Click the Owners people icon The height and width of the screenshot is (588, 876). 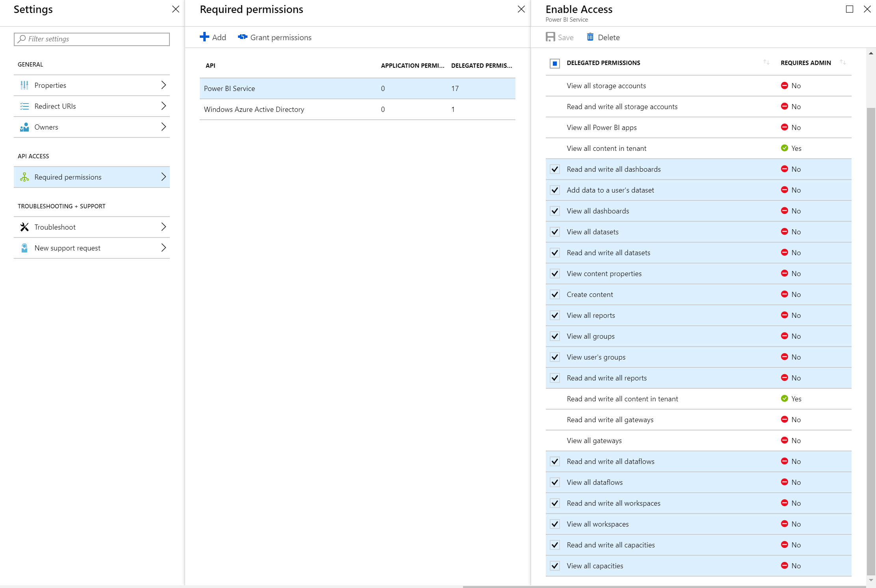point(24,127)
